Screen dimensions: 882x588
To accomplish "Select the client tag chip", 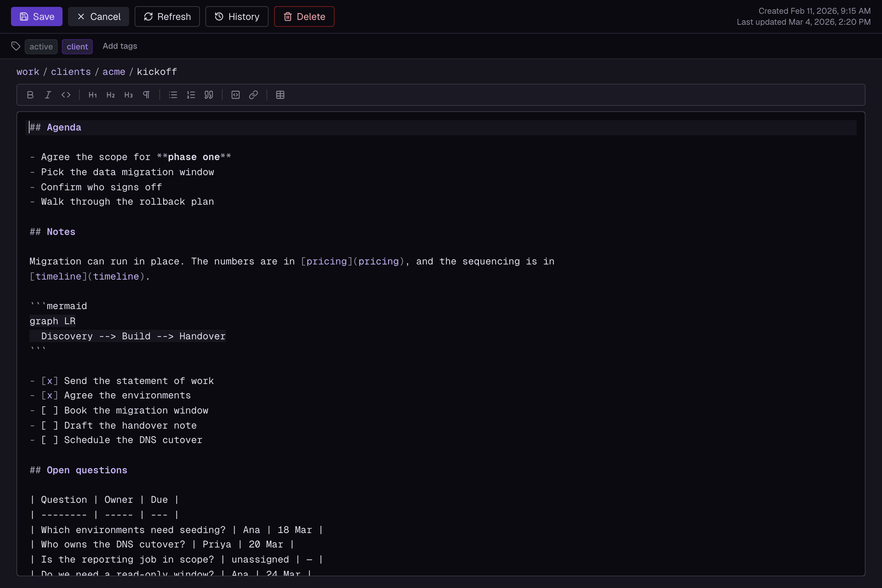I will point(77,46).
